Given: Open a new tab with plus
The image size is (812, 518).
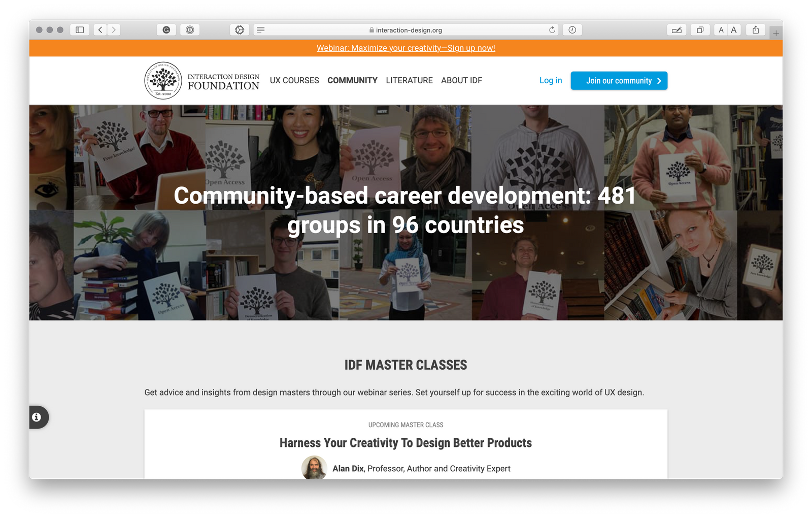Looking at the screenshot, I should tap(776, 34).
